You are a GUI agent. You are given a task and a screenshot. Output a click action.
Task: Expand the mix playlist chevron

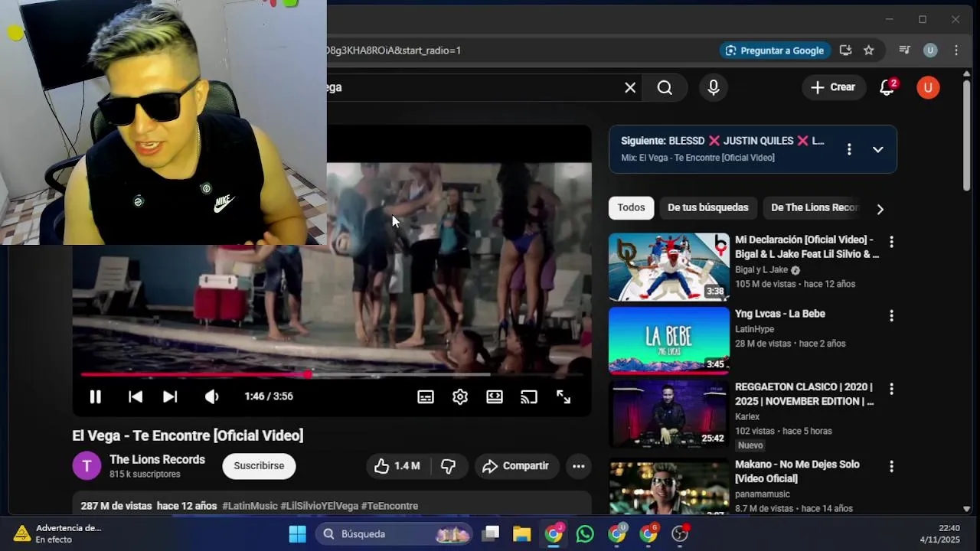pyautogui.click(x=878, y=149)
